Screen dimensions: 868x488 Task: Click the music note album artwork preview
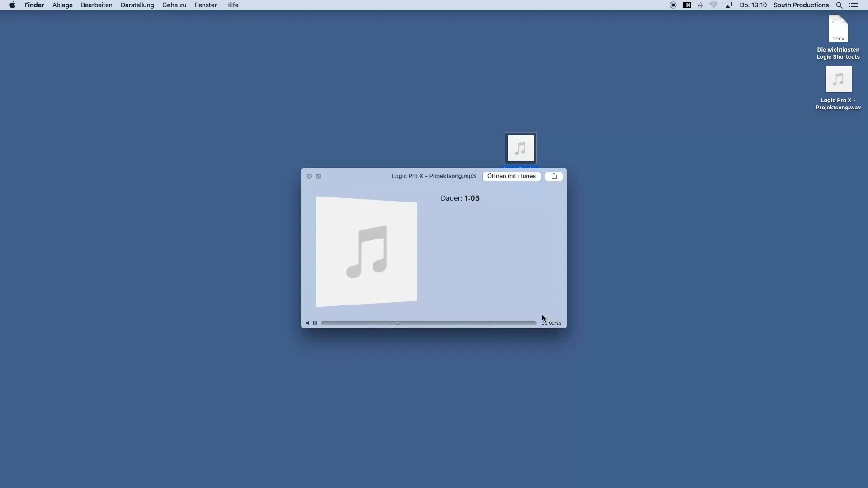coord(366,252)
